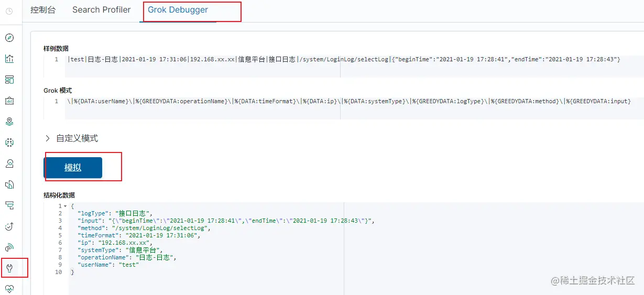Open the Dashboard icon in sidebar
The width and height of the screenshot is (644, 295).
(9, 80)
